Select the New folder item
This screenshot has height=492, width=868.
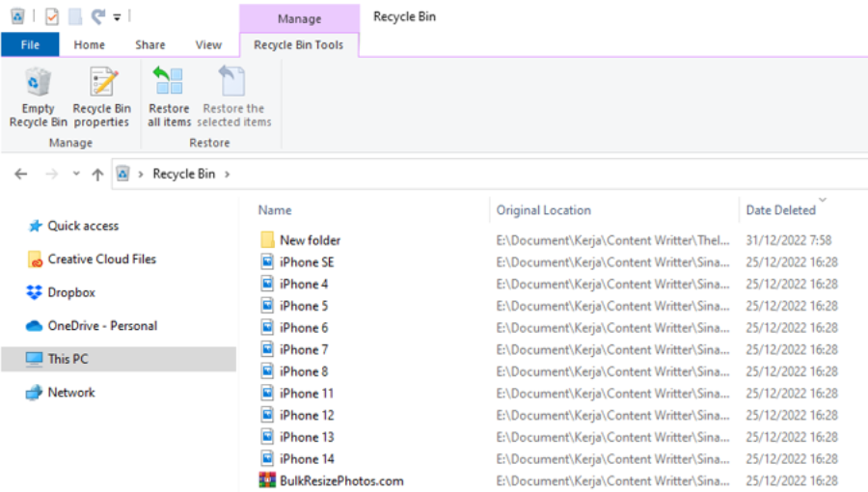310,240
